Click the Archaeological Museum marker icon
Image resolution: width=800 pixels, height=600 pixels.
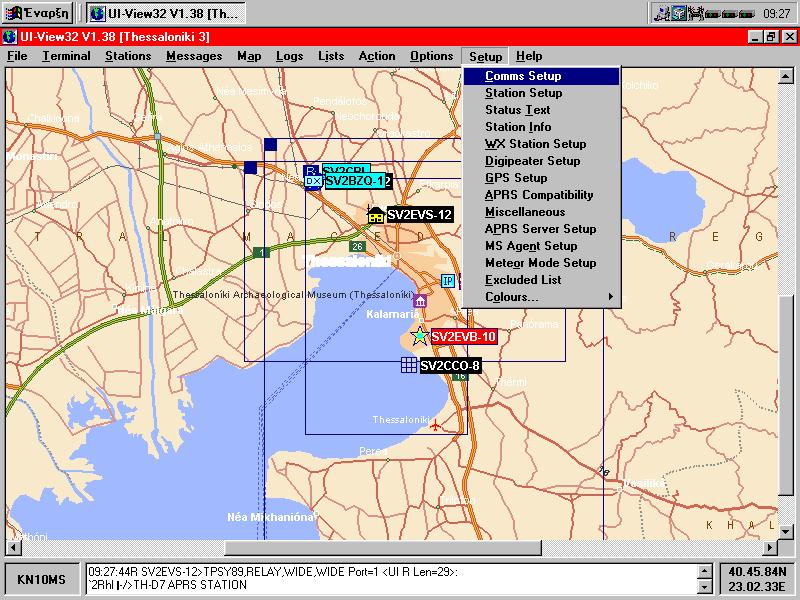(420, 301)
